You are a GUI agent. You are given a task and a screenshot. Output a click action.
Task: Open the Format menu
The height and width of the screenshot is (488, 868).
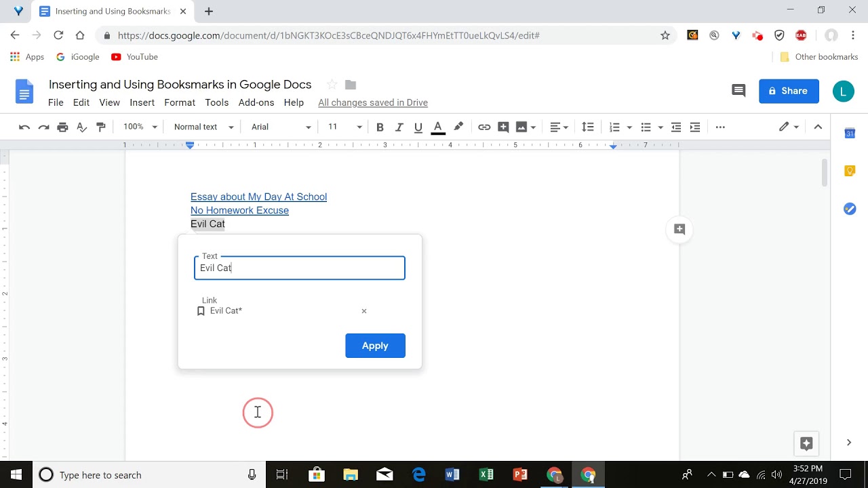(180, 102)
